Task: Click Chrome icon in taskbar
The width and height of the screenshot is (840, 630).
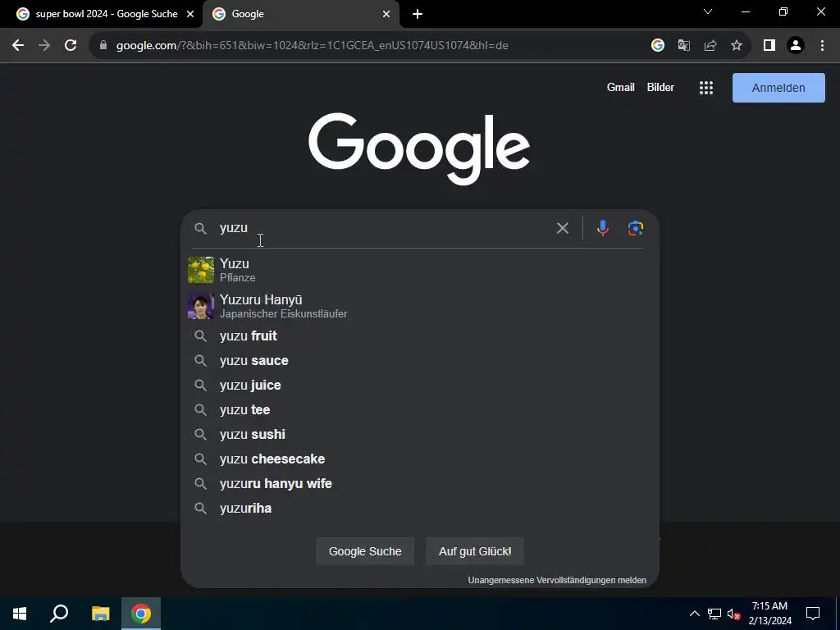Action: tap(141, 614)
